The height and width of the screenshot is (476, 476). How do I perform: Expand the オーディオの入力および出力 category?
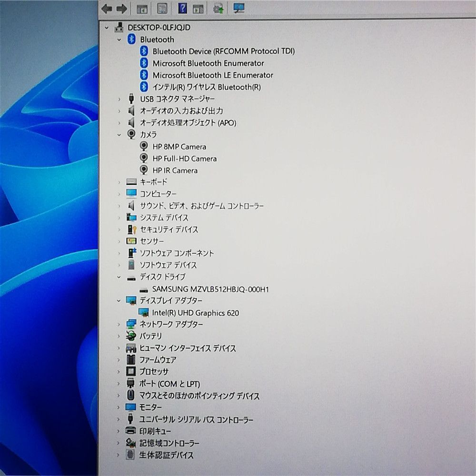119,111
